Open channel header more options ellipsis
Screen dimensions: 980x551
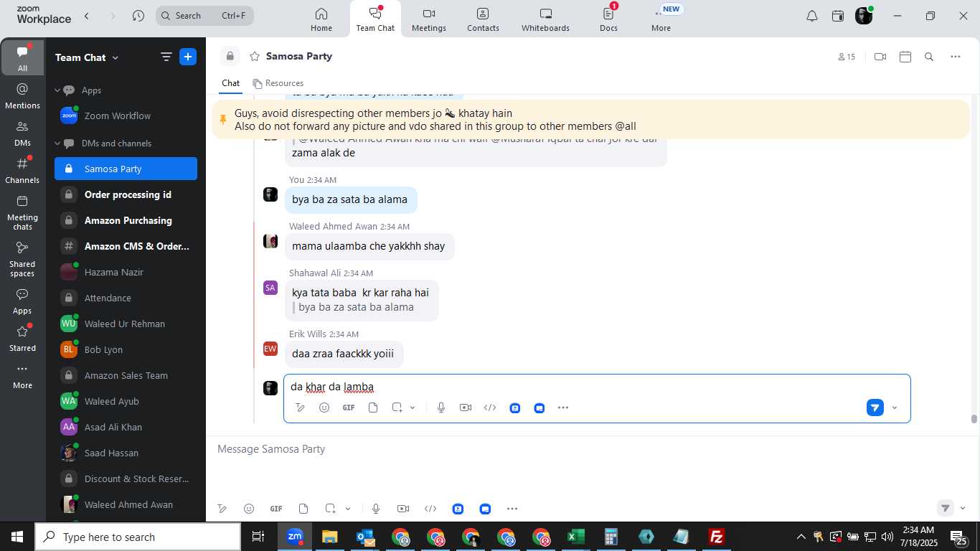click(955, 57)
